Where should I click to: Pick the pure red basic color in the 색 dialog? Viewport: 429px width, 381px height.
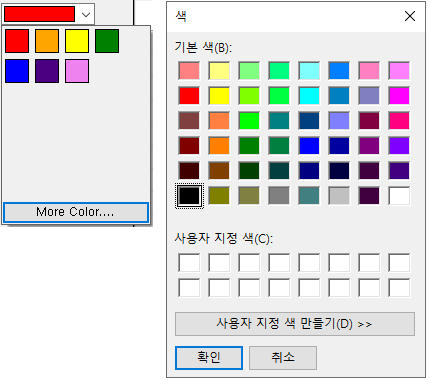(189, 96)
